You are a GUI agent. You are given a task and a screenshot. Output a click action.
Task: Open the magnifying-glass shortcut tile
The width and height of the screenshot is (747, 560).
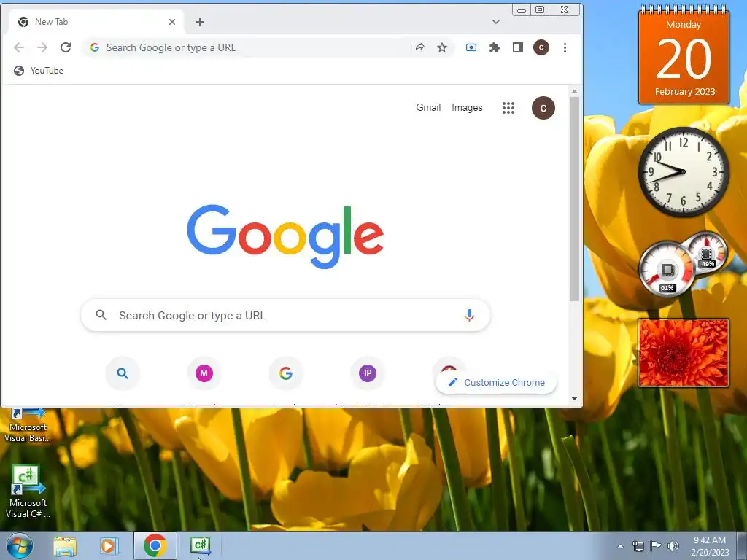point(123,373)
